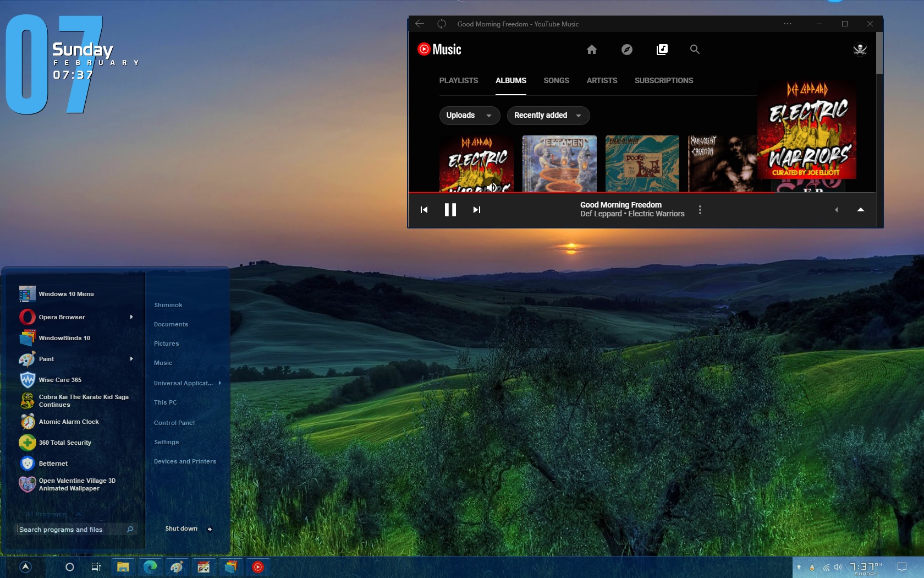This screenshot has width=924, height=578.
Task: Open the Library icon in YouTube Music
Action: [662, 50]
